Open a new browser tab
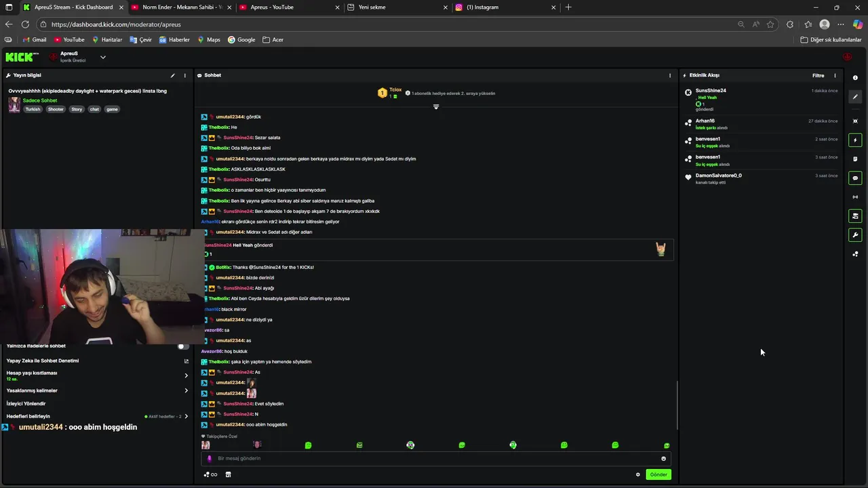 (x=568, y=7)
